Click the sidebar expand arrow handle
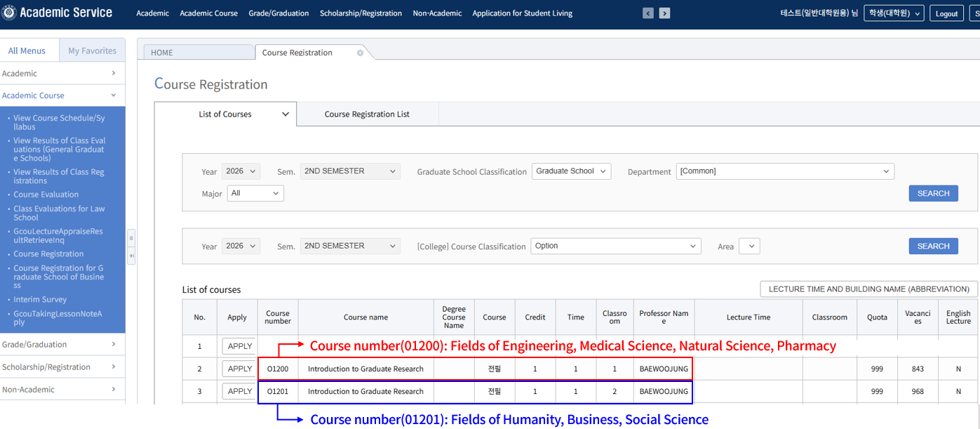The width and height of the screenshot is (980, 429). [131, 256]
